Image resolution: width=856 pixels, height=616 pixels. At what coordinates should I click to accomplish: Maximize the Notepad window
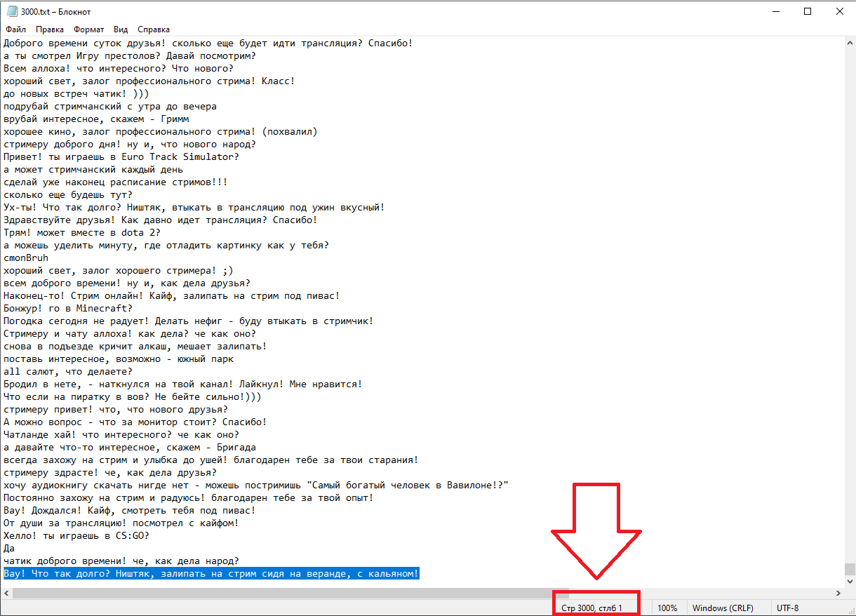[x=808, y=11]
